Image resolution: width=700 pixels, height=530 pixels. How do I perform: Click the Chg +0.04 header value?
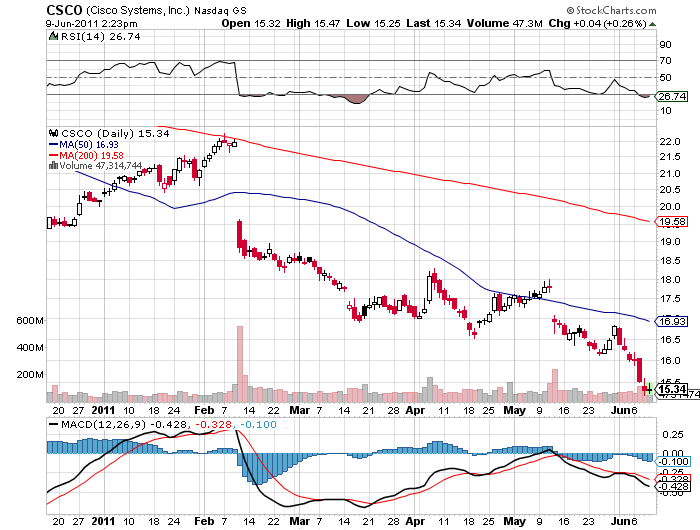click(597, 24)
